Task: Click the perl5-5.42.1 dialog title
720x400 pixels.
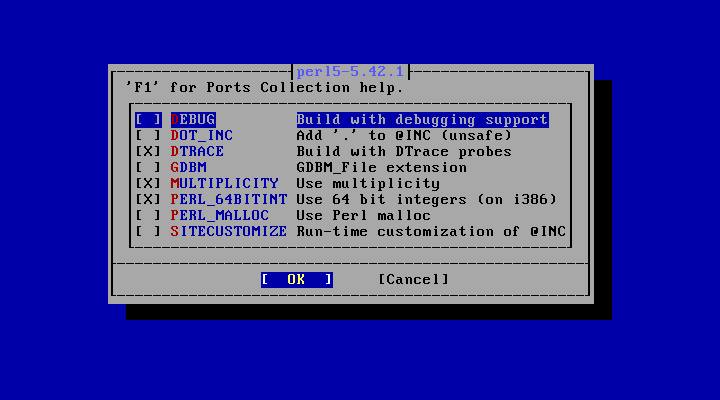Action: (x=350, y=72)
